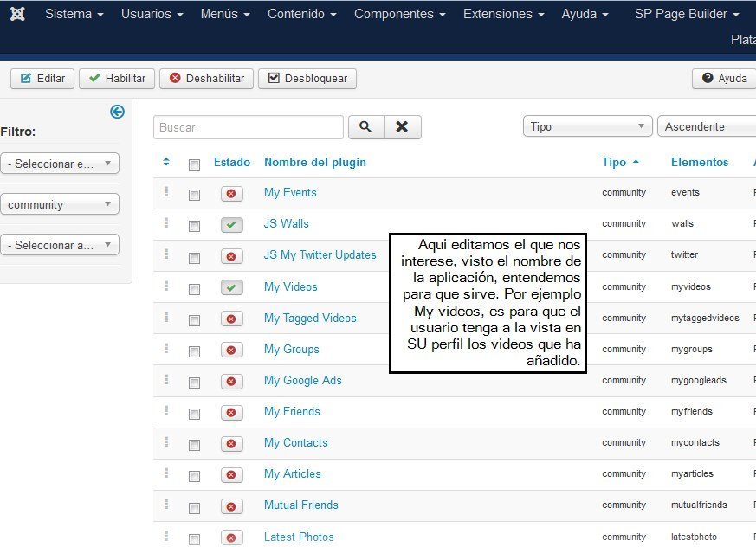
Task: Toggle My Groups status icon
Action: pyautogui.click(x=231, y=351)
